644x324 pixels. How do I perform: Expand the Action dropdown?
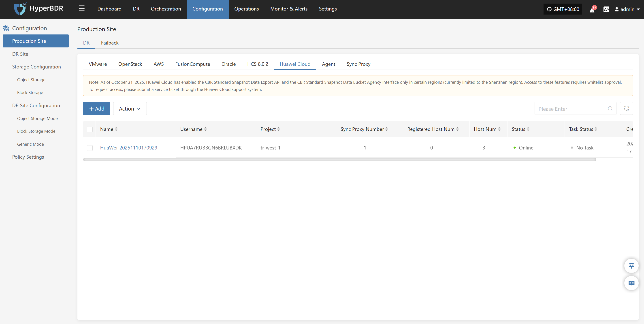130,109
